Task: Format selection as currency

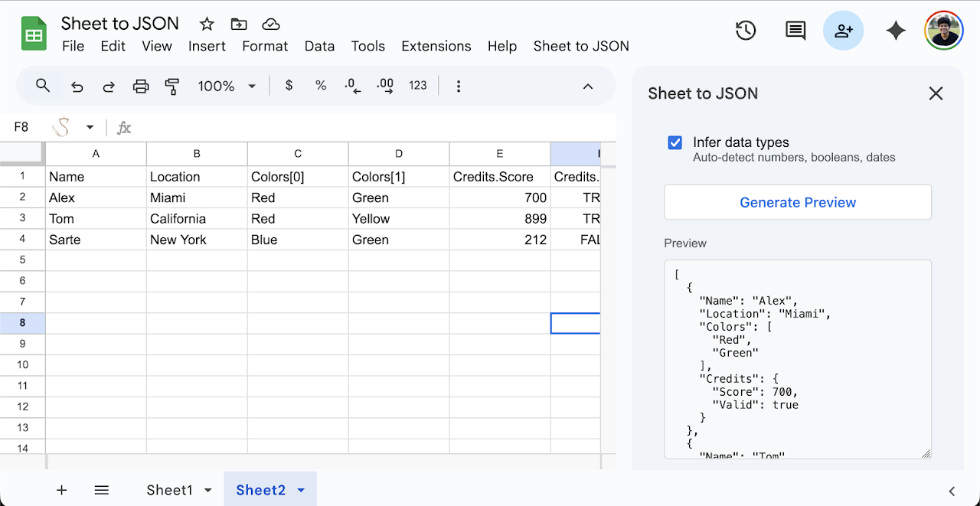Action: click(x=289, y=86)
